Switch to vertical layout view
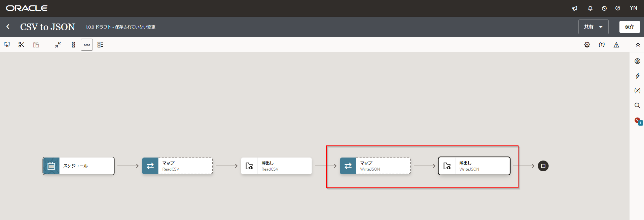This screenshot has width=644, height=220. pyautogui.click(x=73, y=45)
